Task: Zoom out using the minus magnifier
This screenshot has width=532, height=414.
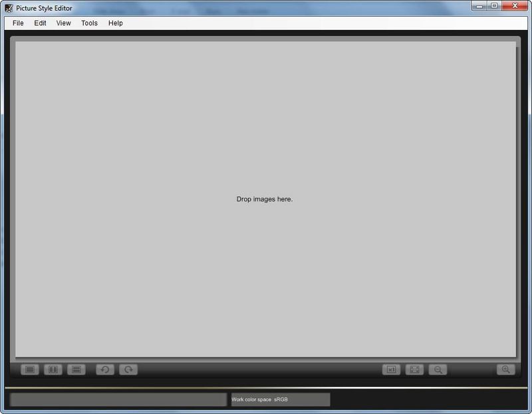Action: pos(438,369)
